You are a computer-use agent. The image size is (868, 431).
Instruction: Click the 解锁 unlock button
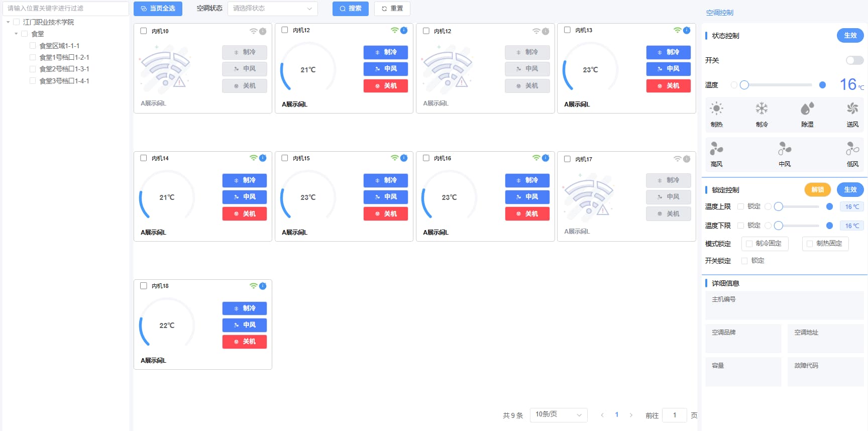pyautogui.click(x=817, y=189)
